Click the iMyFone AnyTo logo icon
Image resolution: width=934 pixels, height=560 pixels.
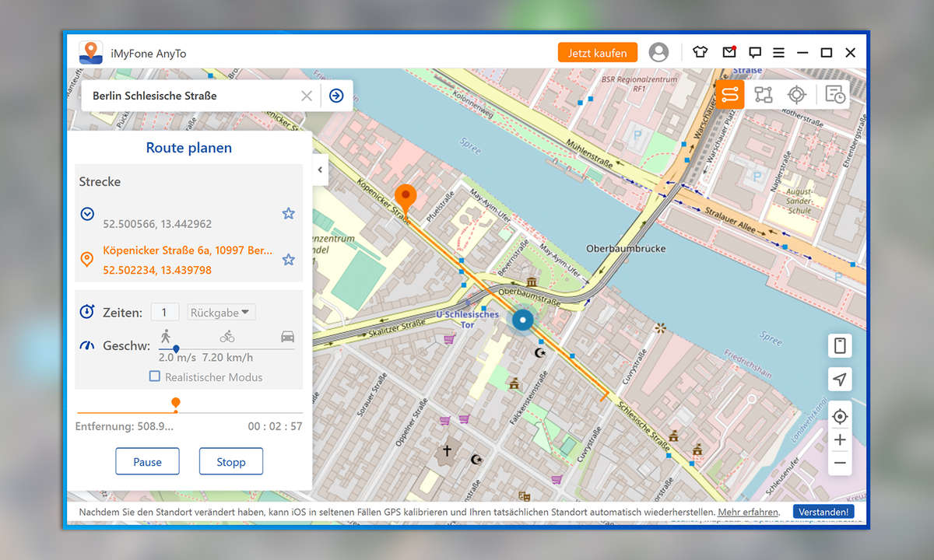[91, 53]
